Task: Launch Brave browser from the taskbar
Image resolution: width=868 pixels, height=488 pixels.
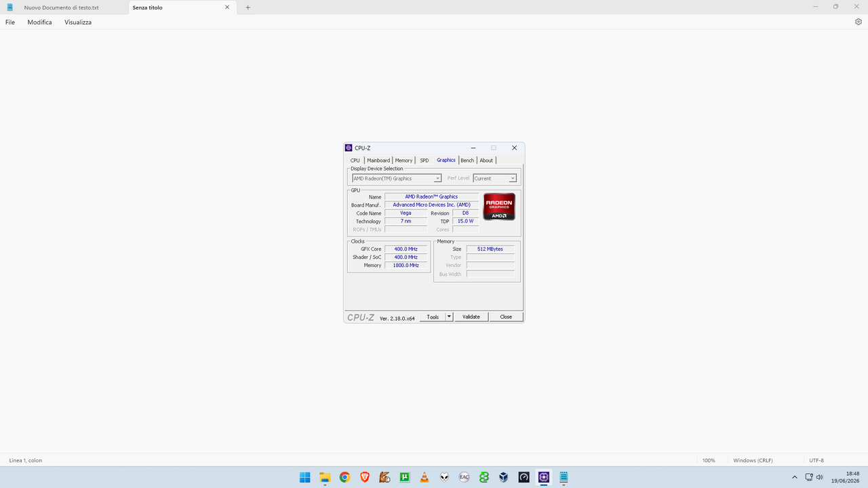Action: [365, 477]
